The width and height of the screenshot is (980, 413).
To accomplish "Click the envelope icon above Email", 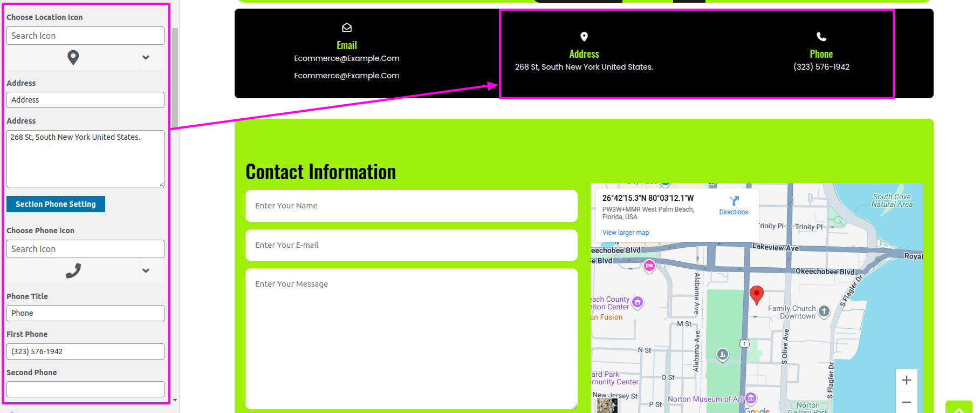I will pos(347,28).
